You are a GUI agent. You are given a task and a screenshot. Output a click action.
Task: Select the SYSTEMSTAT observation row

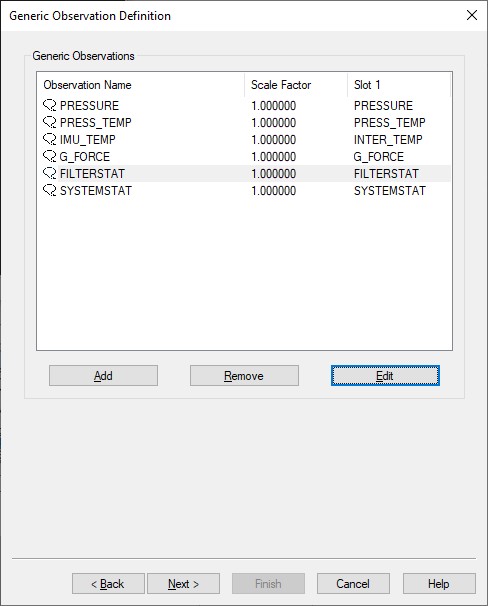[246, 191]
